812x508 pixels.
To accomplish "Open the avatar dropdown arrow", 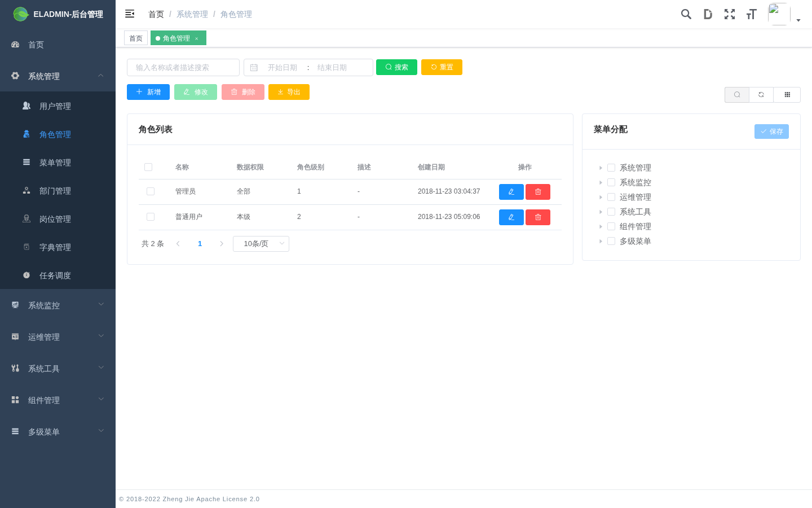I will 798,20.
